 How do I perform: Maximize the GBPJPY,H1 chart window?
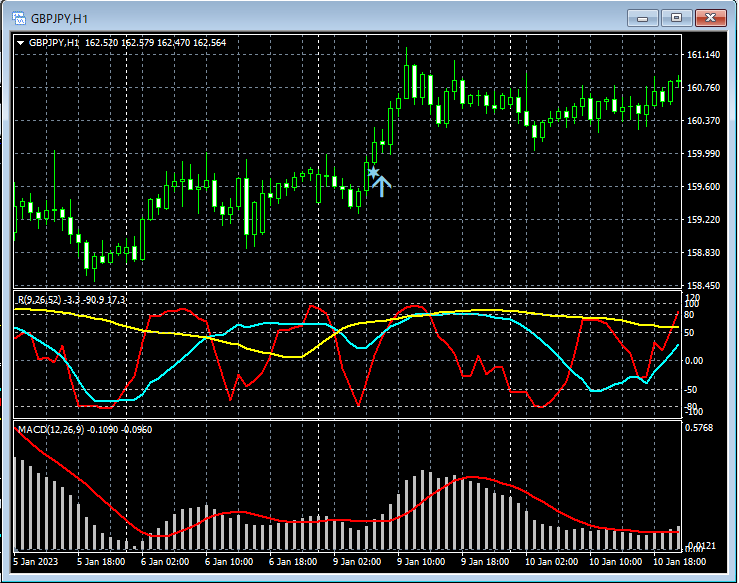677,17
